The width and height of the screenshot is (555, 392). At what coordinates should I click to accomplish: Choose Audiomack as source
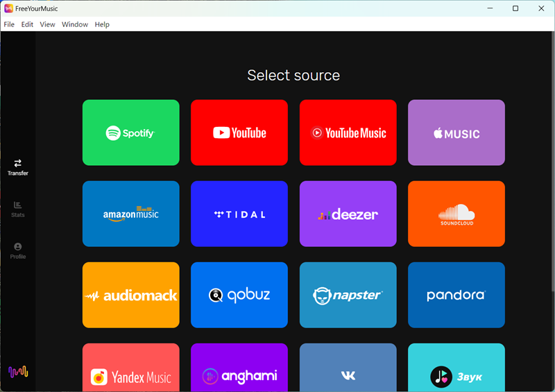point(131,295)
